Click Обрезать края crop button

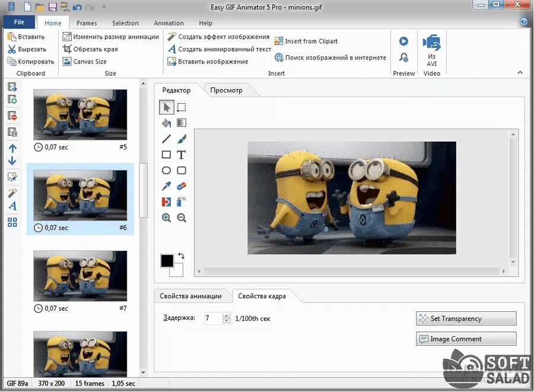[90, 49]
